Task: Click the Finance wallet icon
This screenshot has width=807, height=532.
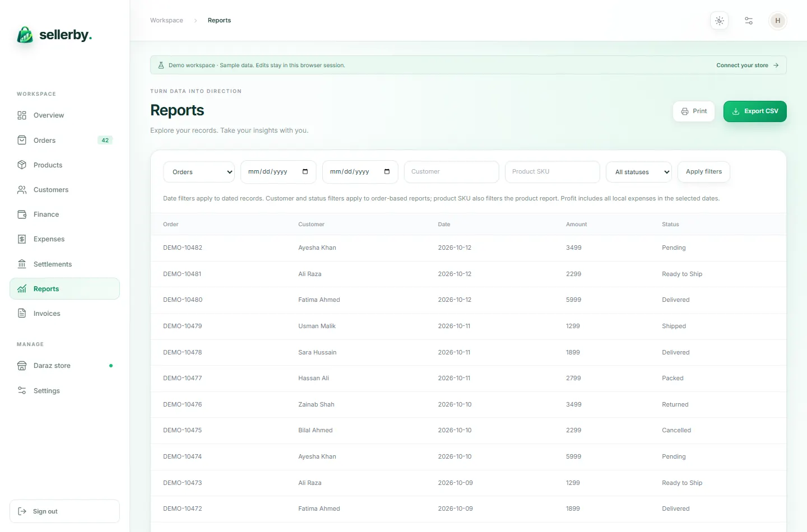Action: tap(22, 214)
